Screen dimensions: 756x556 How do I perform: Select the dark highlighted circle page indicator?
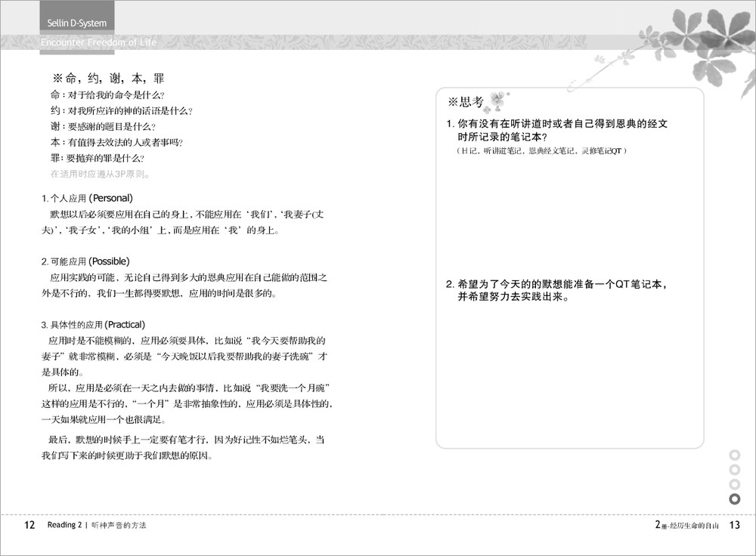pos(733,499)
